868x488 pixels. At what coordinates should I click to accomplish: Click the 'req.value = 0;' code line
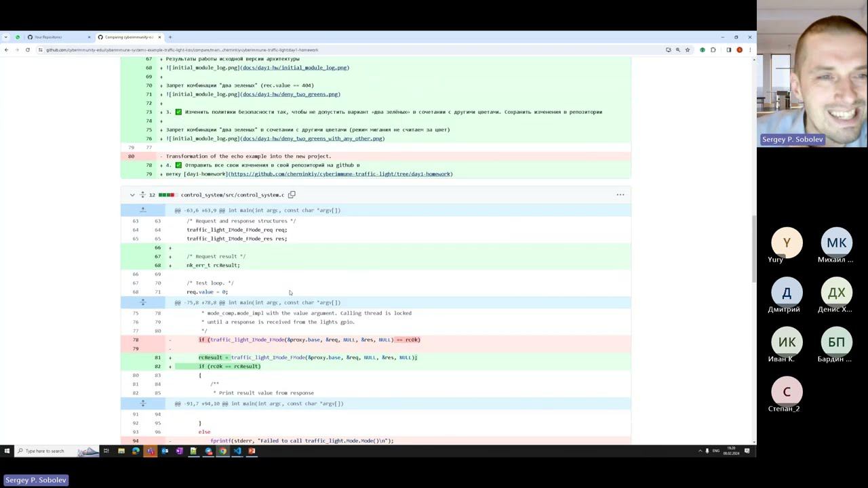pos(376,291)
